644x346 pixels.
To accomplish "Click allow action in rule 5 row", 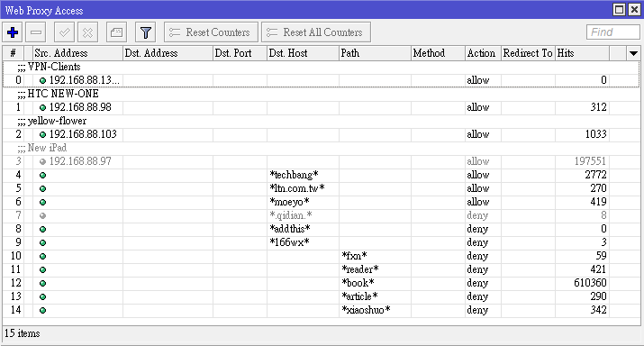I will coord(478,188).
